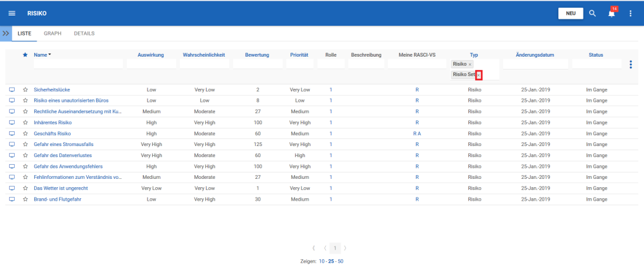The width and height of the screenshot is (644, 269).
Task: Switch to the GRAPH tab
Action: pyautogui.click(x=53, y=33)
